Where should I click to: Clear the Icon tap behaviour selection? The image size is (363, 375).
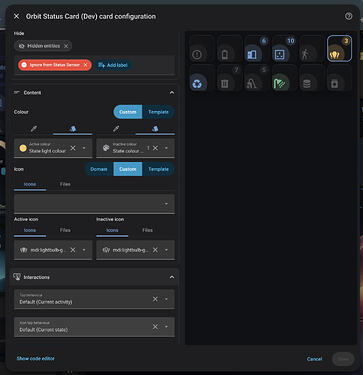coord(155,327)
